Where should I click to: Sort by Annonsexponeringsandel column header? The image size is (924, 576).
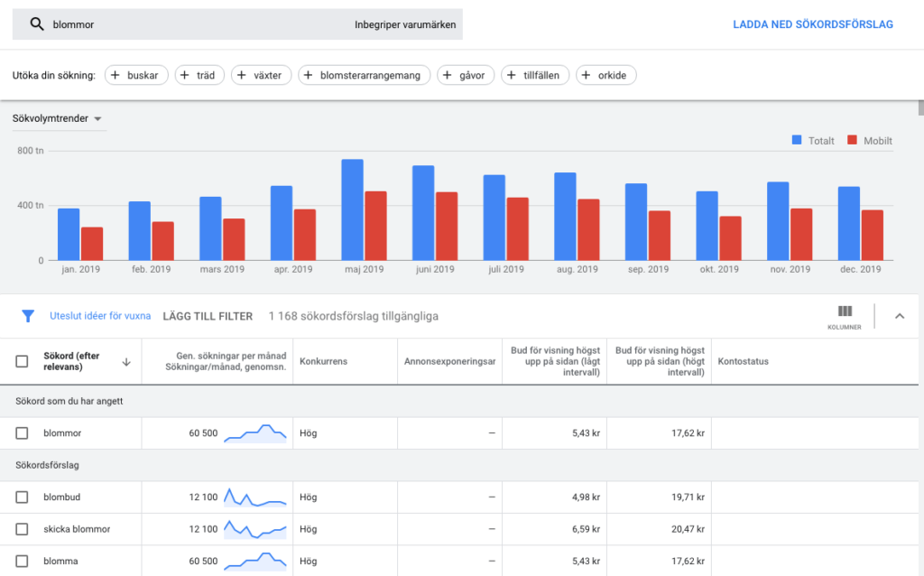click(x=449, y=361)
